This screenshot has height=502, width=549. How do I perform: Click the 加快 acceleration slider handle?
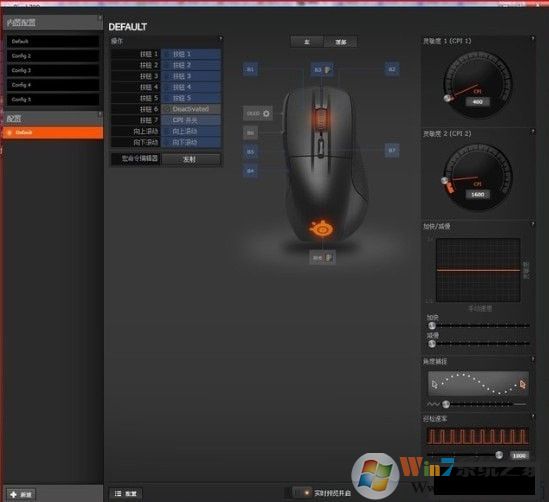[432, 326]
